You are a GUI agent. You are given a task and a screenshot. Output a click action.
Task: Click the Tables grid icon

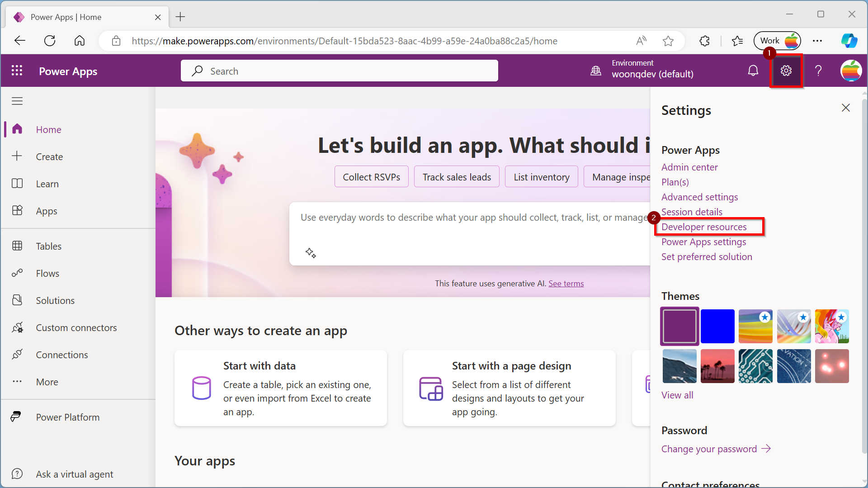click(x=17, y=246)
